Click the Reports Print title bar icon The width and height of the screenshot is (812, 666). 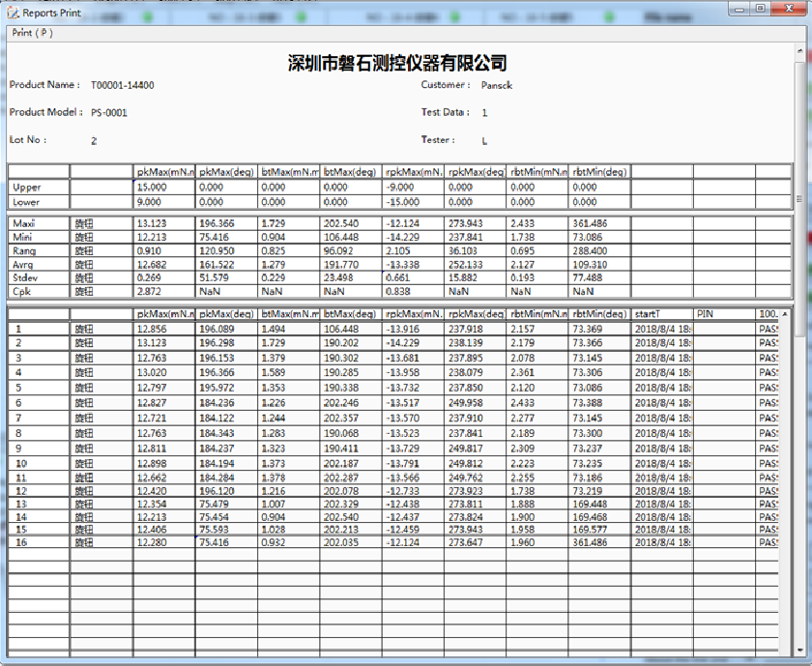14,14
